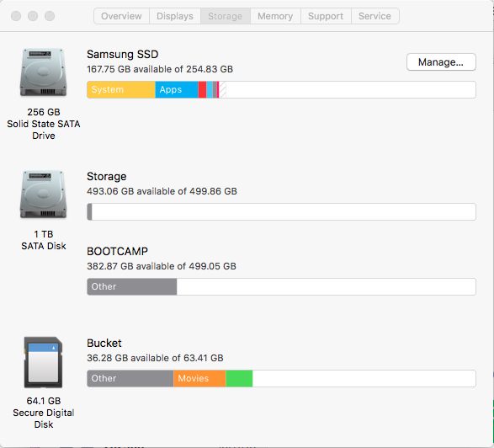Click the 1 TB SATA Disk icon
Image resolution: width=494 pixels, height=448 pixels.
[44, 195]
